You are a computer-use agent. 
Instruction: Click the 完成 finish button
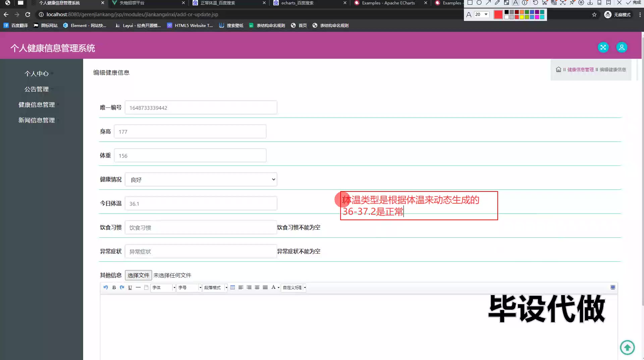coord(633,2)
